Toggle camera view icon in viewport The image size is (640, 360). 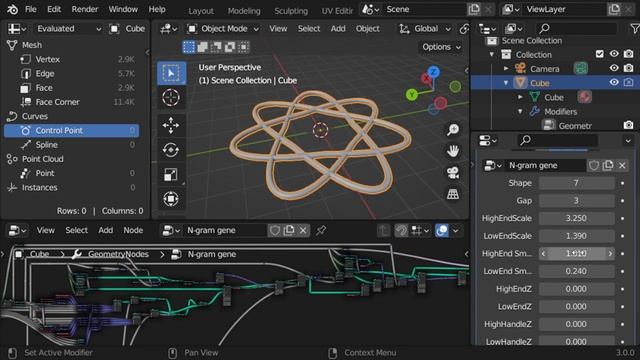(453, 173)
